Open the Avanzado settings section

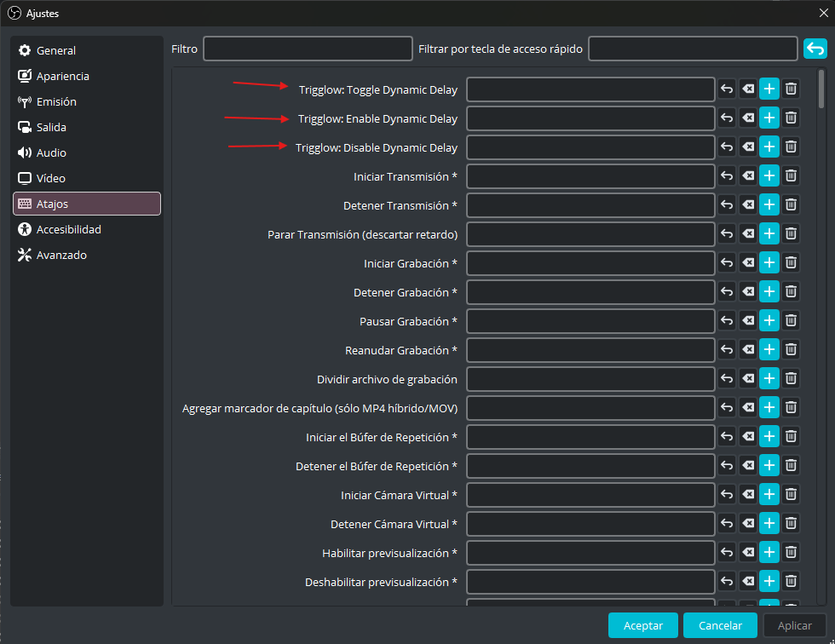point(87,255)
